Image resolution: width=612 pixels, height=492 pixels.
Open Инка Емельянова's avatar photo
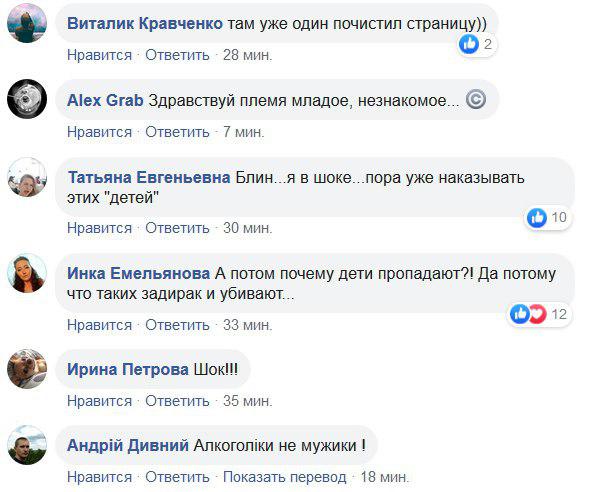pyautogui.click(x=27, y=272)
